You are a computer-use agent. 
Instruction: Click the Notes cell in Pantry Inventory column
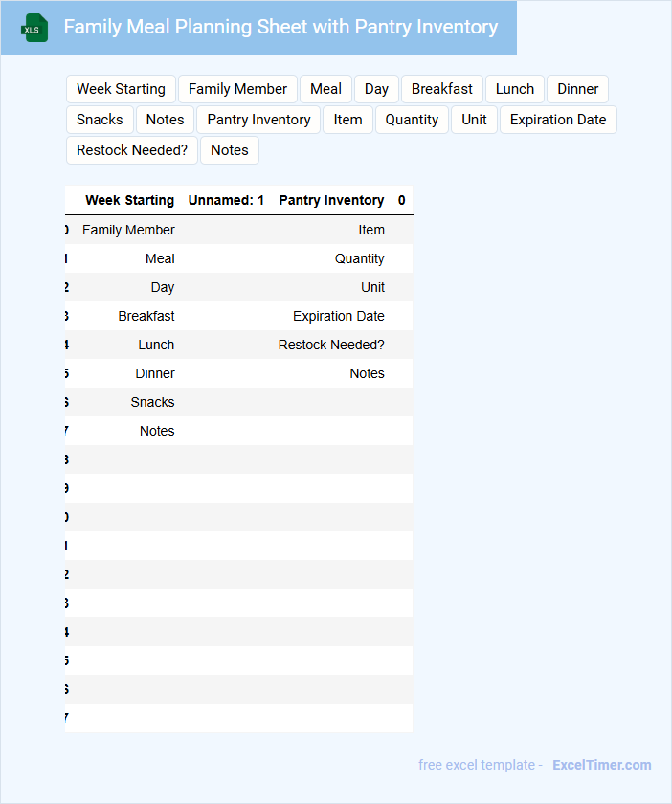click(x=368, y=373)
